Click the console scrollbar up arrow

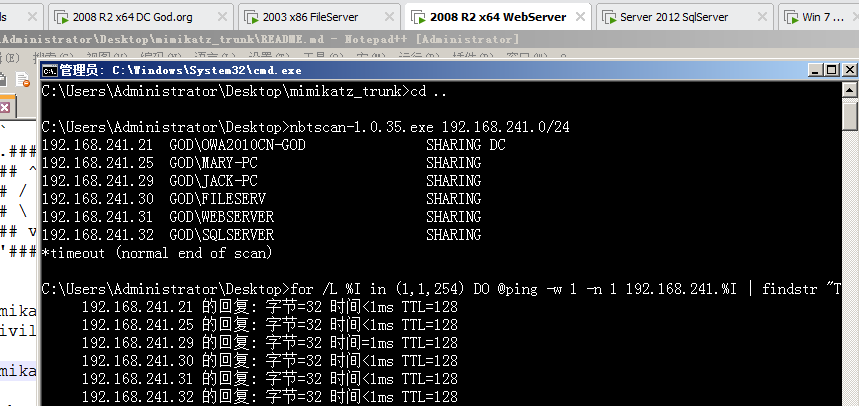(x=849, y=89)
